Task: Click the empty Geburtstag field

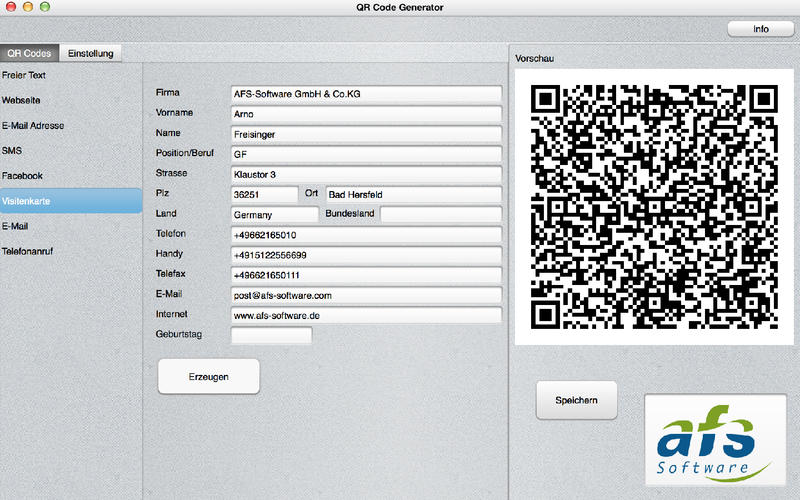Action: pyautogui.click(x=271, y=335)
